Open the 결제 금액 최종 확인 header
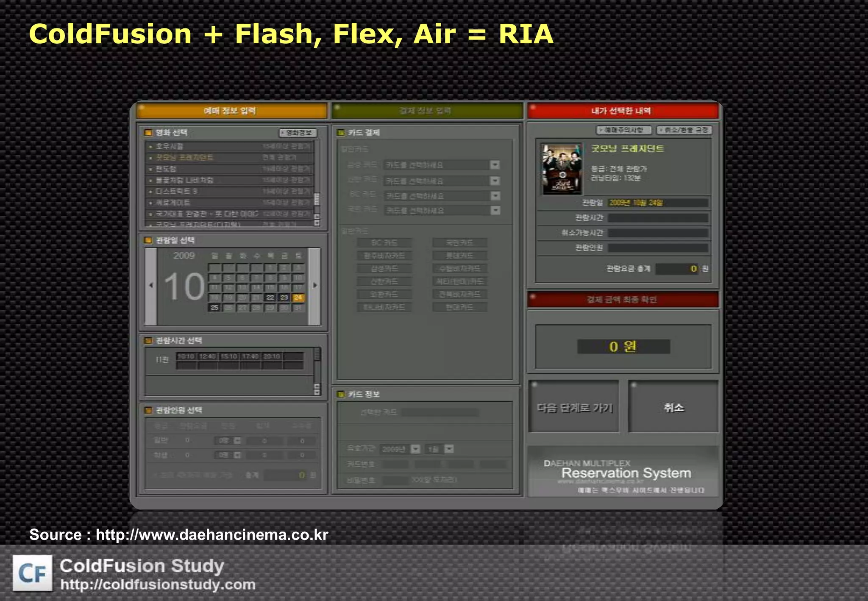The width and height of the screenshot is (868, 601). click(623, 300)
